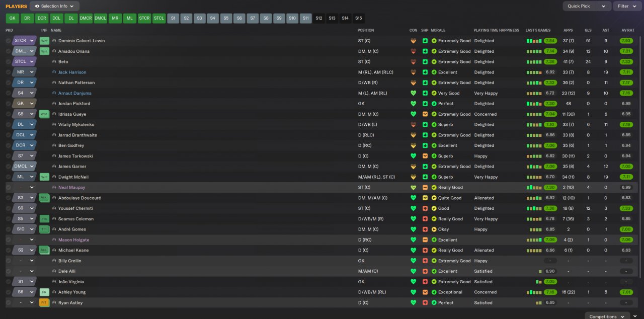644x319 pixels.
Task: Click Mason Holgate's morale icon
Action: click(x=434, y=240)
